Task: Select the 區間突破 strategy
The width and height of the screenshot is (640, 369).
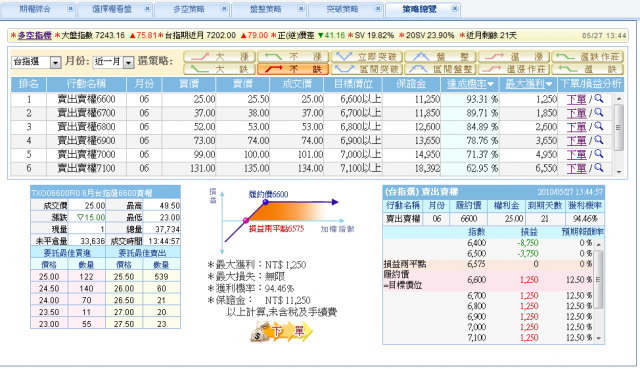Action: pyautogui.click(x=367, y=69)
